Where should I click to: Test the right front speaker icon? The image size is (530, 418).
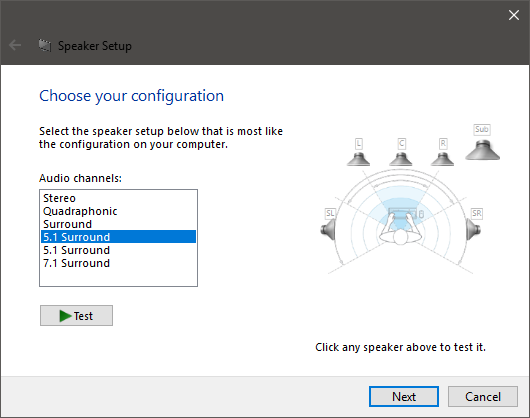(442, 158)
